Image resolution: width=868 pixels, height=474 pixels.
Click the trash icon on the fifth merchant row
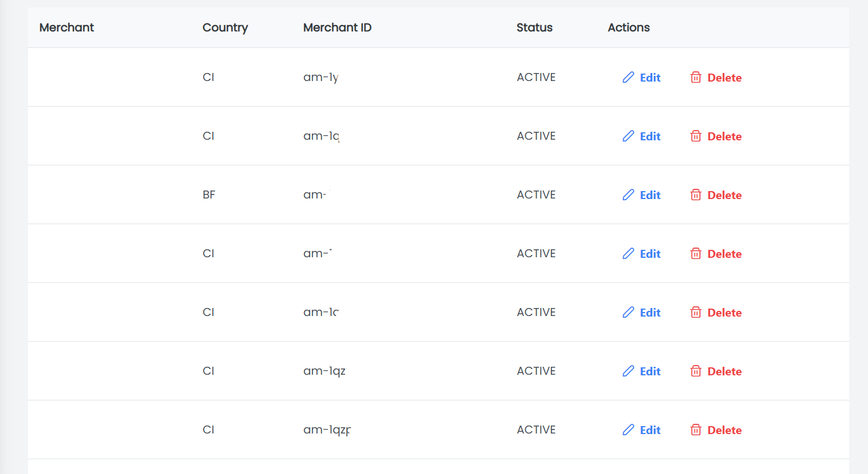click(x=696, y=312)
